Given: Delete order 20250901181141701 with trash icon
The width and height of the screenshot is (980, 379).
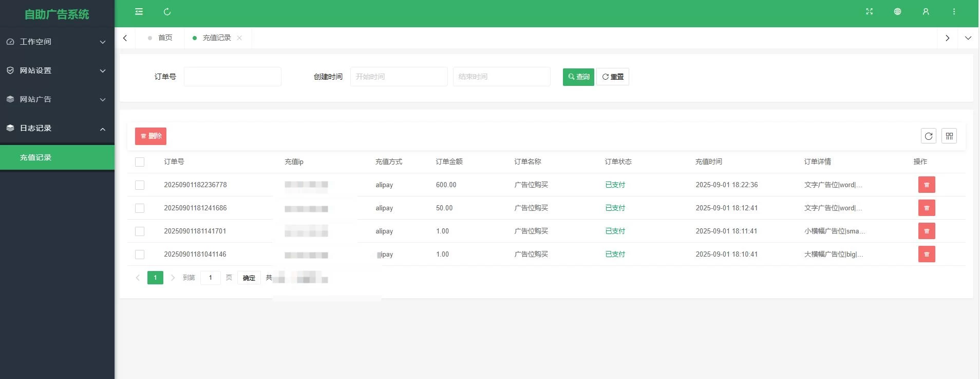Looking at the screenshot, I should coord(927,231).
